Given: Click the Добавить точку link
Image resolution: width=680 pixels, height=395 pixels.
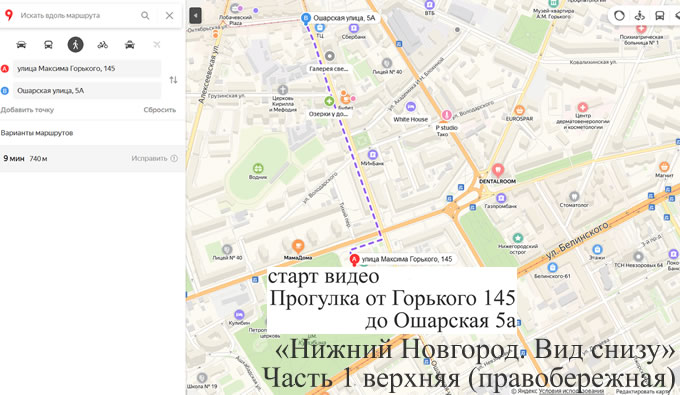Looking at the screenshot, I should click(27, 110).
